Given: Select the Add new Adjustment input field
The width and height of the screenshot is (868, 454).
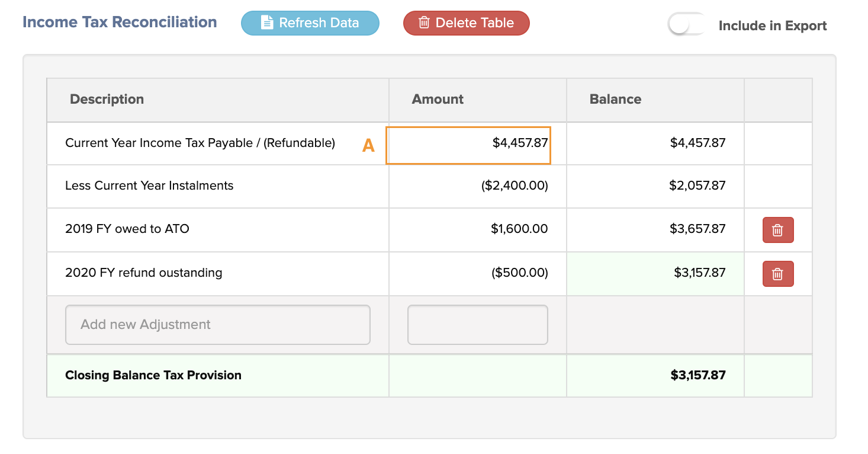Looking at the screenshot, I should click(217, 324).
